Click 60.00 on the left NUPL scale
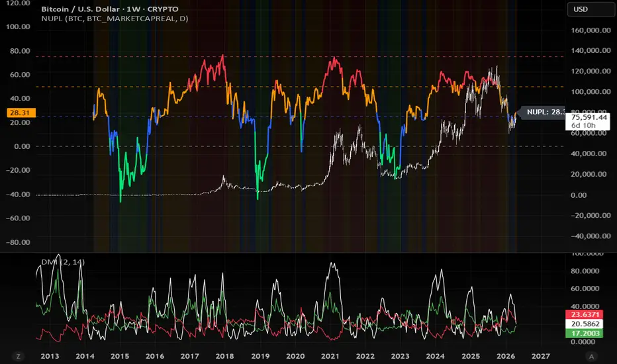This screenshot has height=364, width=617. coord(20,74)
